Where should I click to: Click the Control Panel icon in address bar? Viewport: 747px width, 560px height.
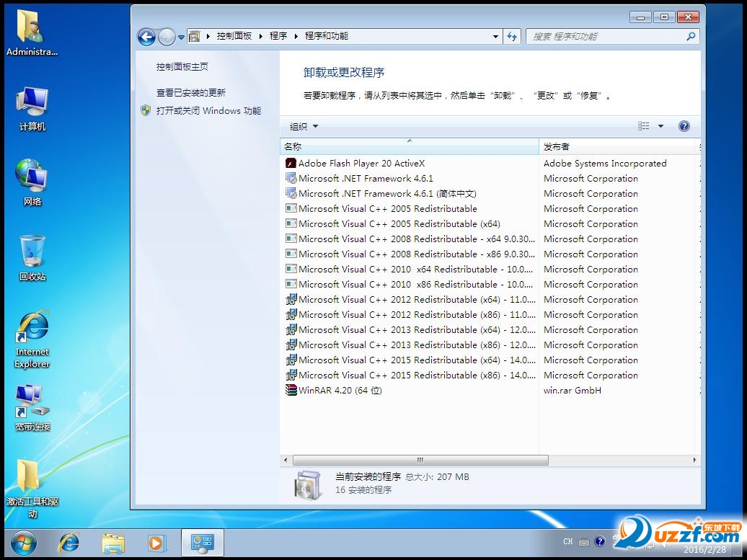pyautogui.click(x=195, y=36)
